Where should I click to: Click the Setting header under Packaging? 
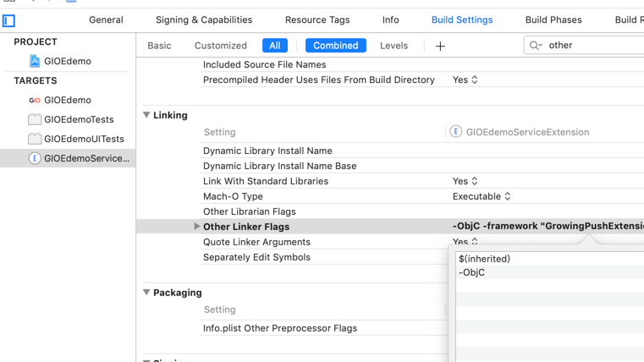coord(220,310)
